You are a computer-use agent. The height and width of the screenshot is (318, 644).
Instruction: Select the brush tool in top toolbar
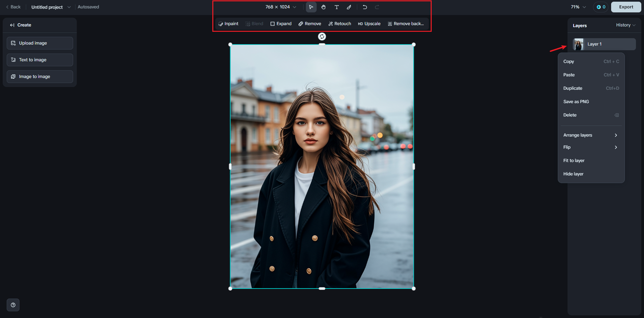[349, 7]
